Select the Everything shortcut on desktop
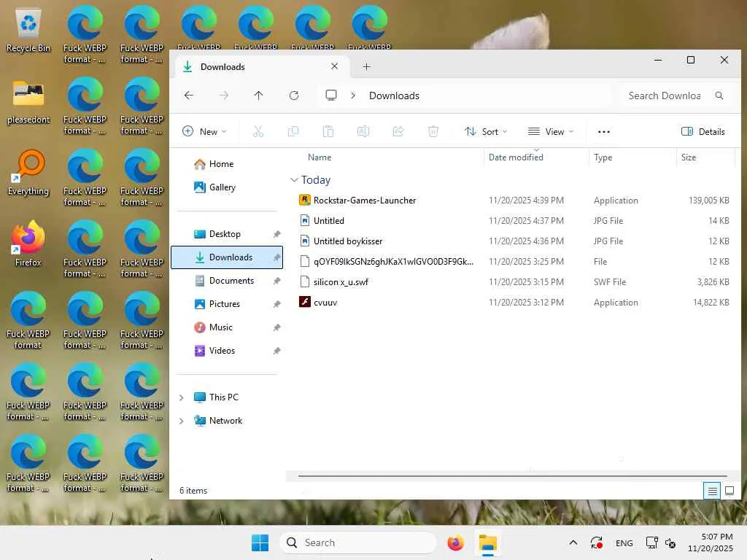 click(28, 174)
